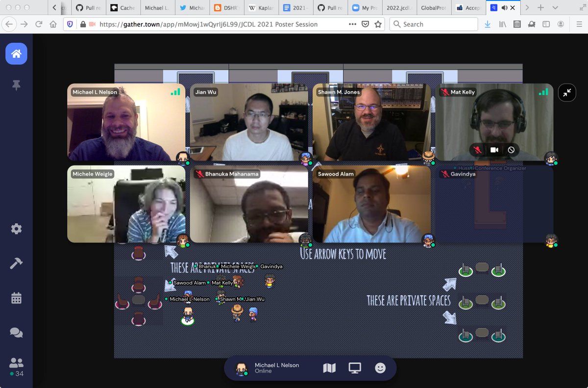Click the padlock site info icon
This screenshot has width=588, height=388.
point(83,24)
